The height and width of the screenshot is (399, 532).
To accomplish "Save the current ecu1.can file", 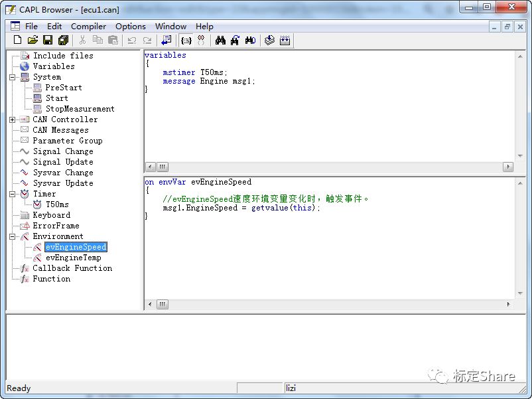I will coord(48,40).
